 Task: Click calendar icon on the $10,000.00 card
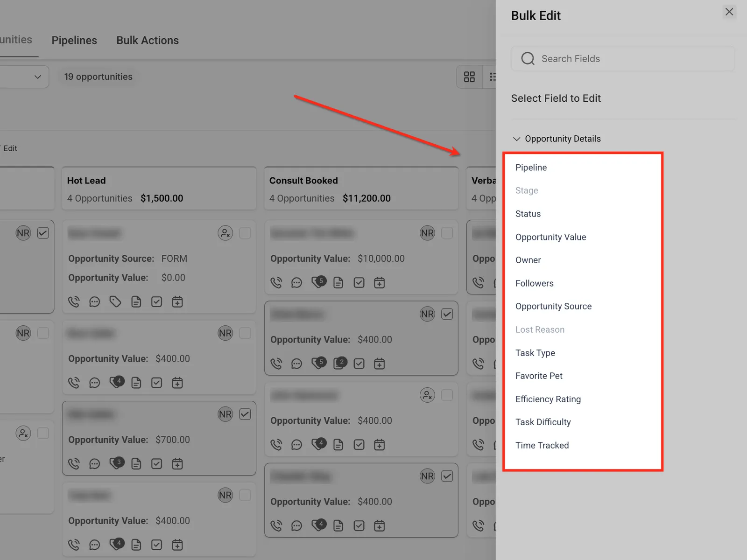coord(380,283)
